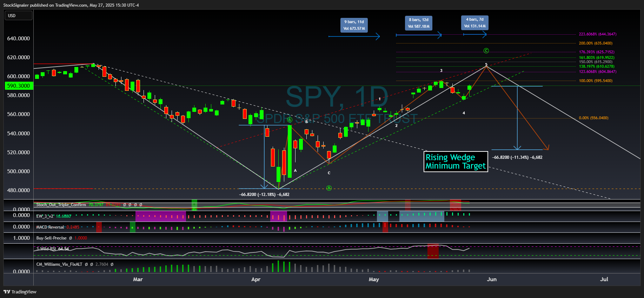The image size is (644, 298).
Task: Click the USD currency button
Action: tap(18, 15)
